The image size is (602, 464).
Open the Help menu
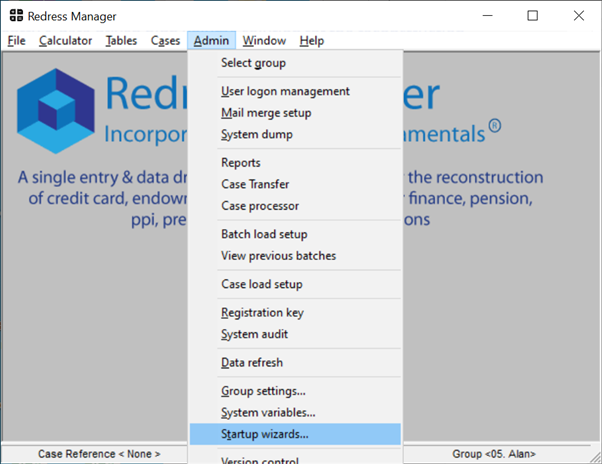pos(312,41)
